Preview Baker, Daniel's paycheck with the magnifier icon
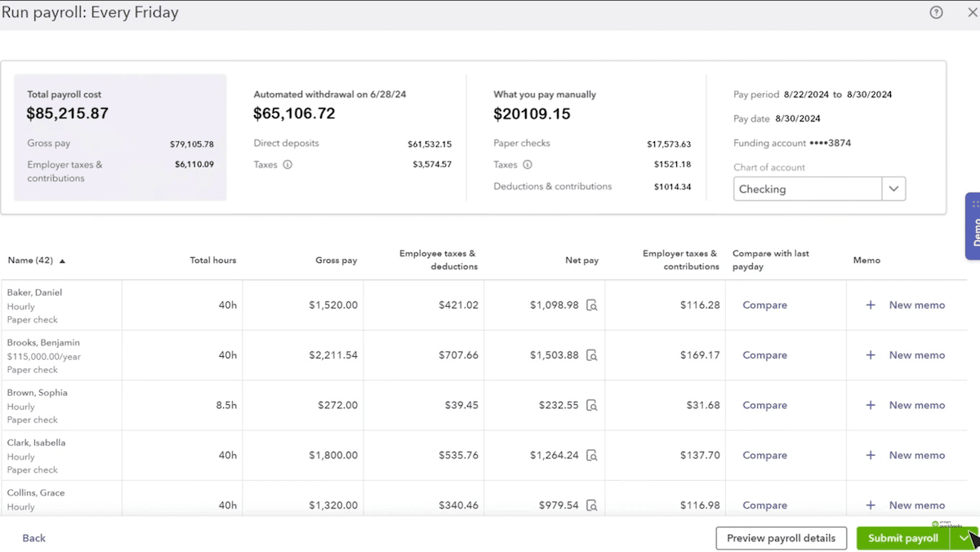This screenshot has width=980, height=552. [590, 305]
